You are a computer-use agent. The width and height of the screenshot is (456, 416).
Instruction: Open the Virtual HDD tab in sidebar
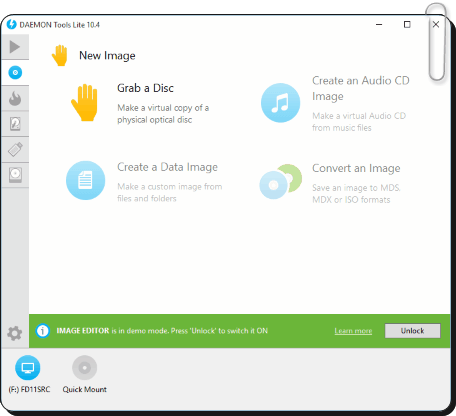coord(15,124)
